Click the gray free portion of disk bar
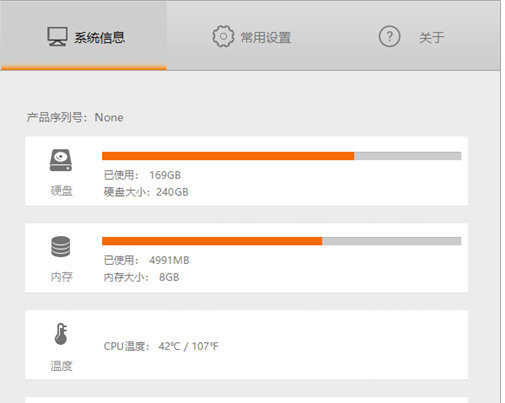 408,156
